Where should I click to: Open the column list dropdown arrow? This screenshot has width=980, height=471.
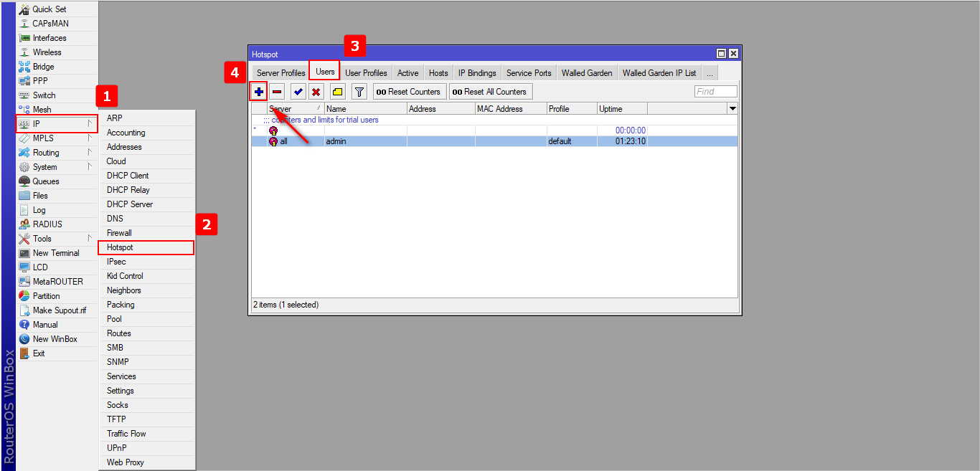(732, 109)
